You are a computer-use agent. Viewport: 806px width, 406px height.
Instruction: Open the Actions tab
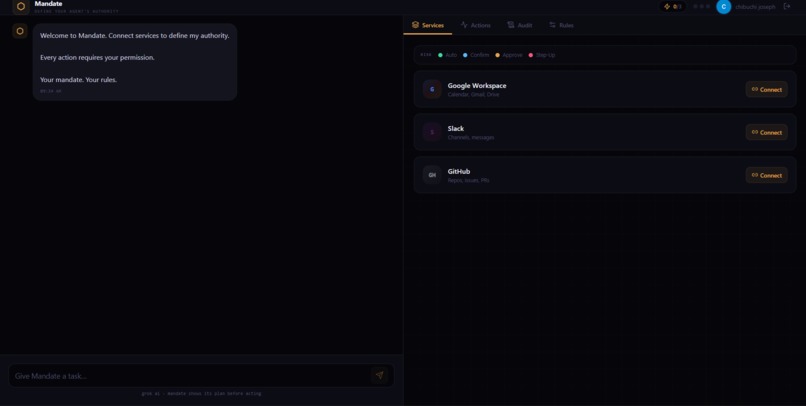pyautogui.click(x=475, y=25)
